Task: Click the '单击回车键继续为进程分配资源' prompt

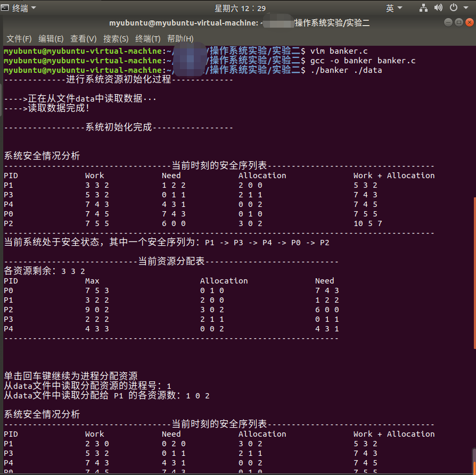Action: coord(71,376)
